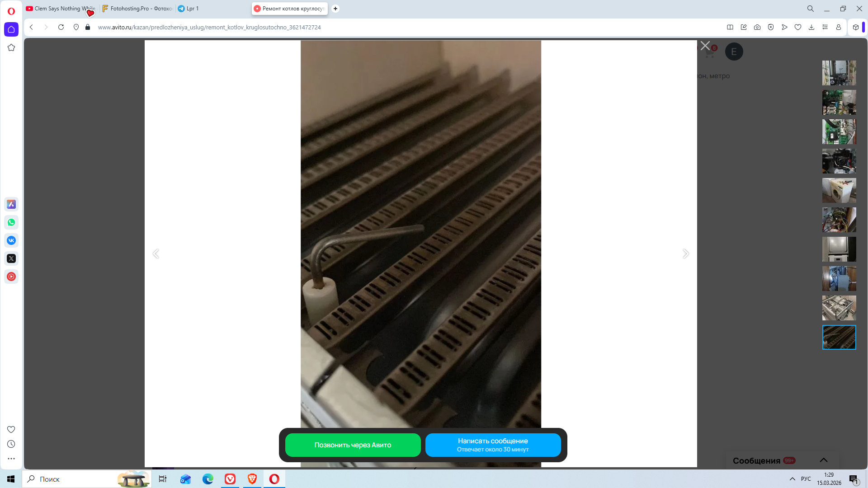Expand the Сообщения chat panel
This screenshot has height=488, width=868.
pyautogui.click(x=824, y=460)
